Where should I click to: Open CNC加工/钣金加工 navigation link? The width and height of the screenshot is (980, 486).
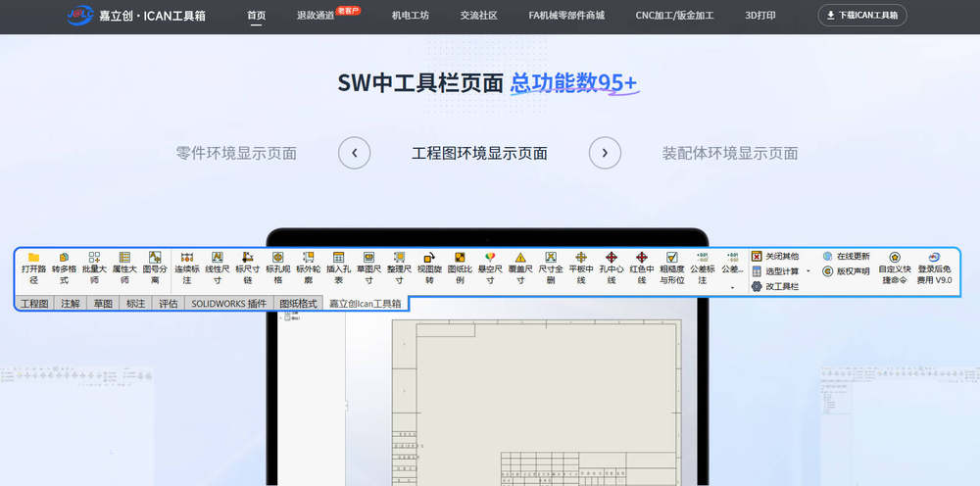pos(674,16)
